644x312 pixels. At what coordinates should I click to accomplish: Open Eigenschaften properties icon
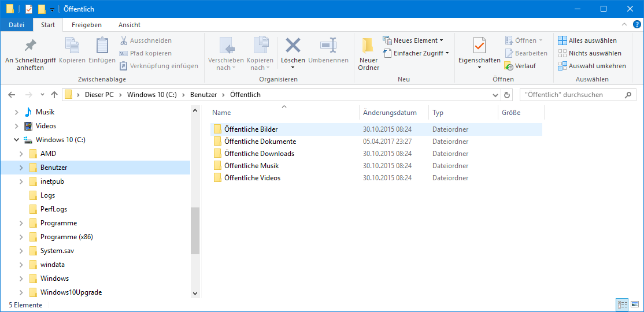(x=479, y=45)
